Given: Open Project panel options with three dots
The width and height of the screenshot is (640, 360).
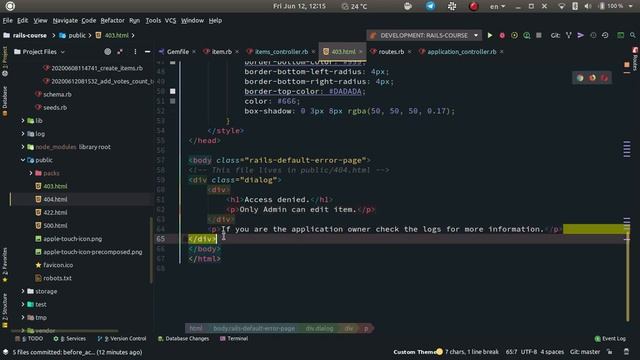Looking at the screenshot, I should coord(135,52).
